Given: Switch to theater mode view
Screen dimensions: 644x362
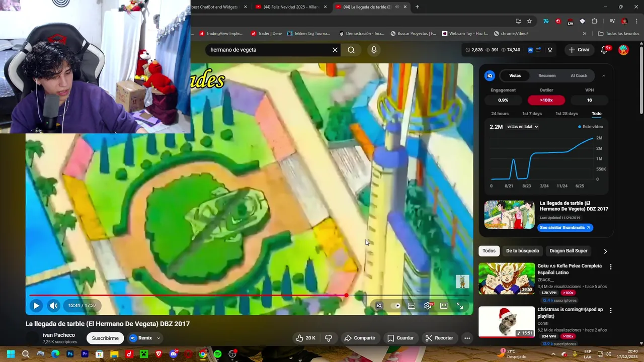Looking at the screenshot, I should pos(444,306).
